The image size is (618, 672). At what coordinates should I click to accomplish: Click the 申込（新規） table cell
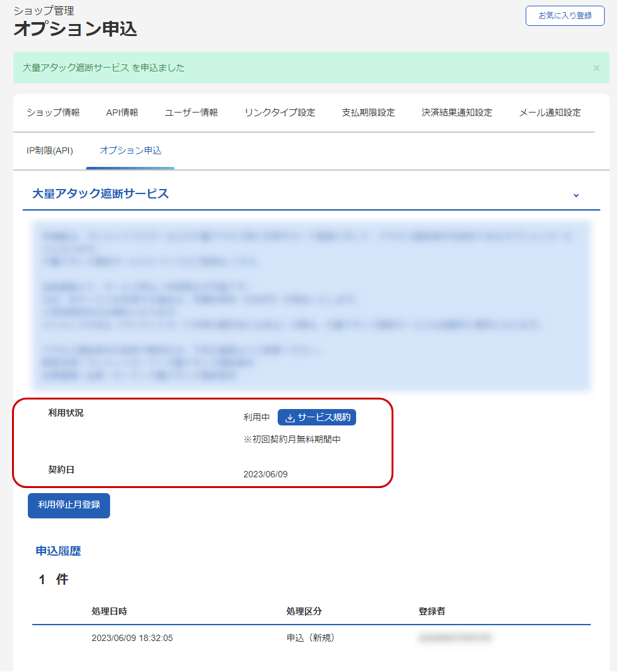[x=311, y=638]
